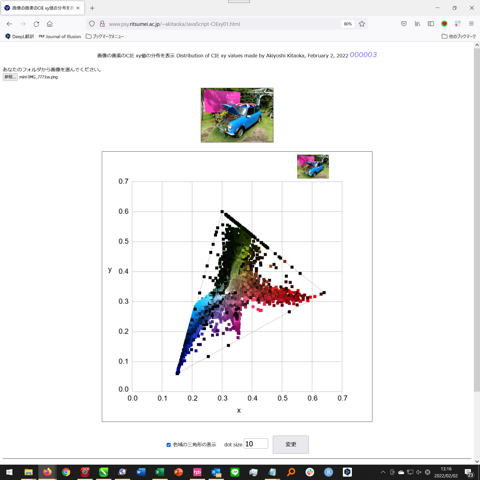This screenshot has height=480, width=480.
Task: Bookmark this page with the star icon
Action: coord(362,24)
